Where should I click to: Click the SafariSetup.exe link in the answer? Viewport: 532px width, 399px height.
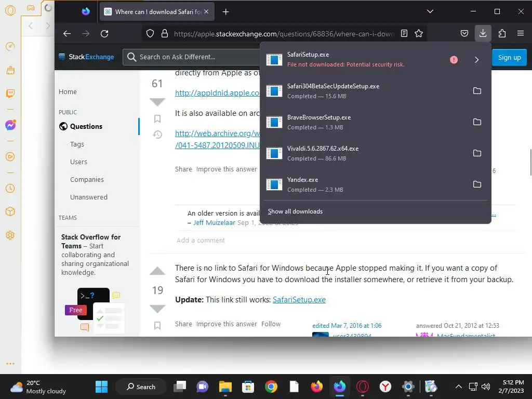pyautogui.click(x=299, y=300)
